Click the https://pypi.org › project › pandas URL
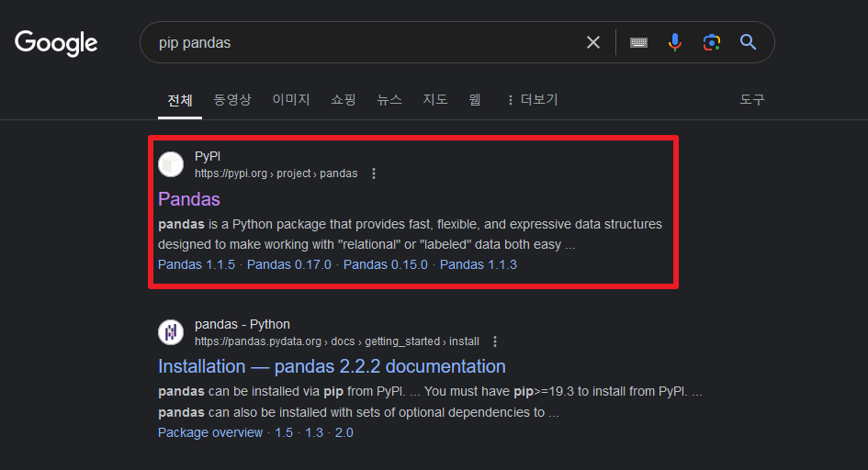Screen dimensions: 868x470 coord(276,173)
